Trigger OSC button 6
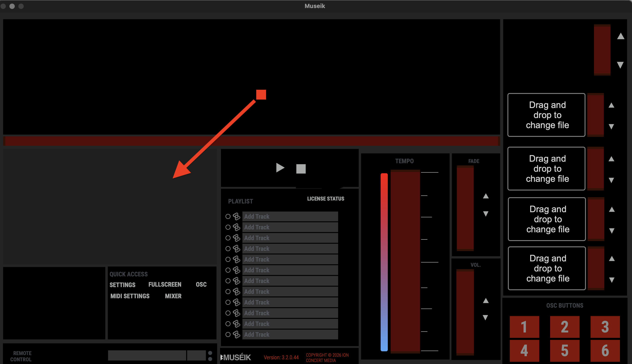This screenshot has height=364, width=632. (605, 351)
